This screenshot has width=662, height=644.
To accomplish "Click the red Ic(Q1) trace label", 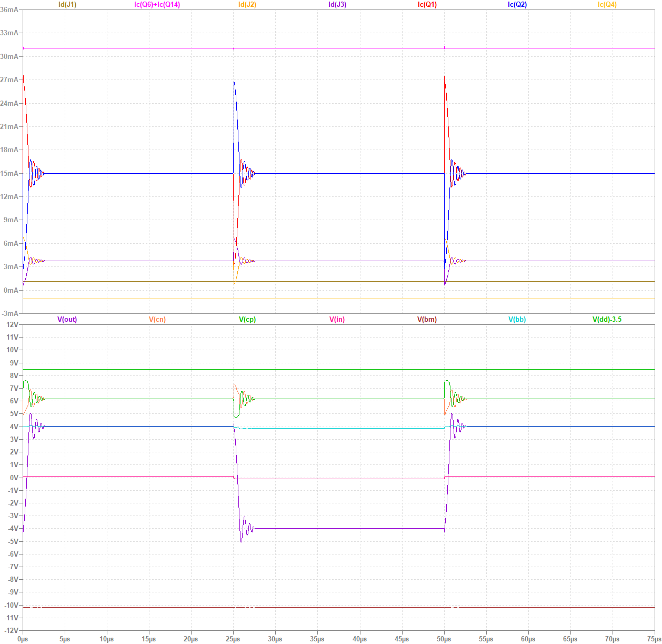I will pyautogui.click(x=427, y=5).
